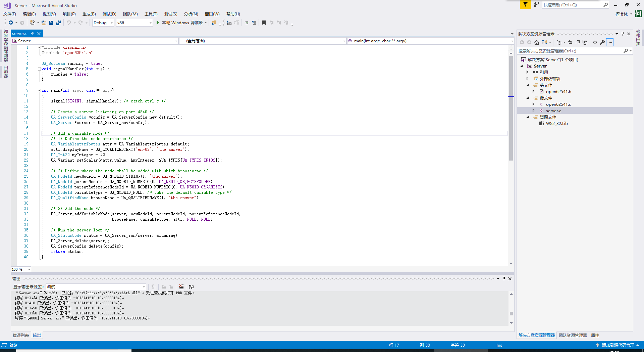
Task: Open the 调试(D) menu
Action: [109, 14]
